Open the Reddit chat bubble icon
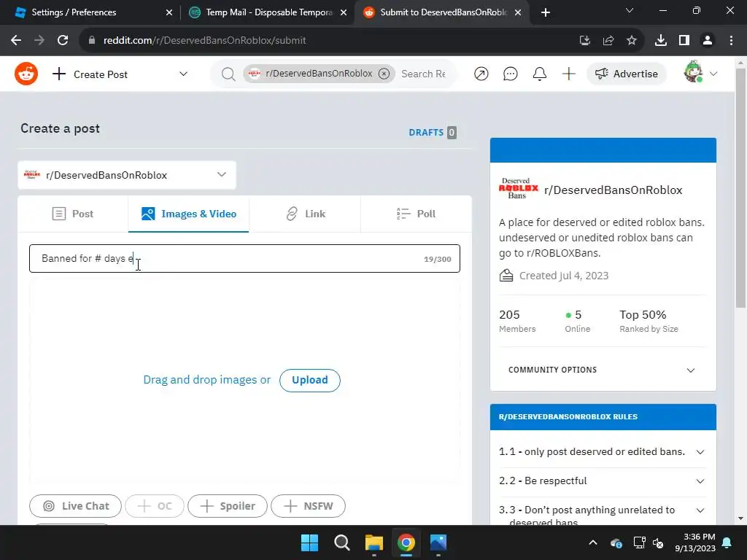Screen dimensions: 747x560 tap(510, 74)
